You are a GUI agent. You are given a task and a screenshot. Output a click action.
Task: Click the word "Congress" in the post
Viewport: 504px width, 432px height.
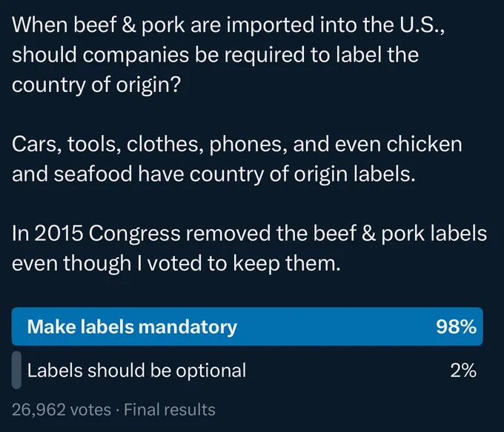tap(134, 234)
